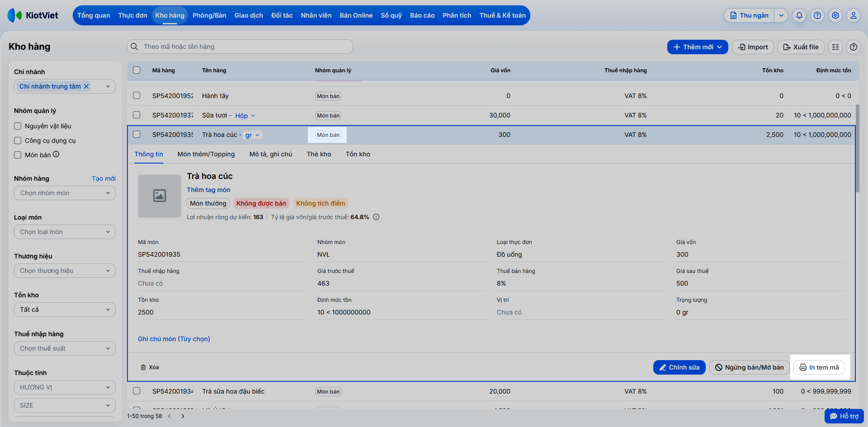This screenshot has height=427, width=868.
Task: Focus the search by code or name field
Action: coord(240,47)
